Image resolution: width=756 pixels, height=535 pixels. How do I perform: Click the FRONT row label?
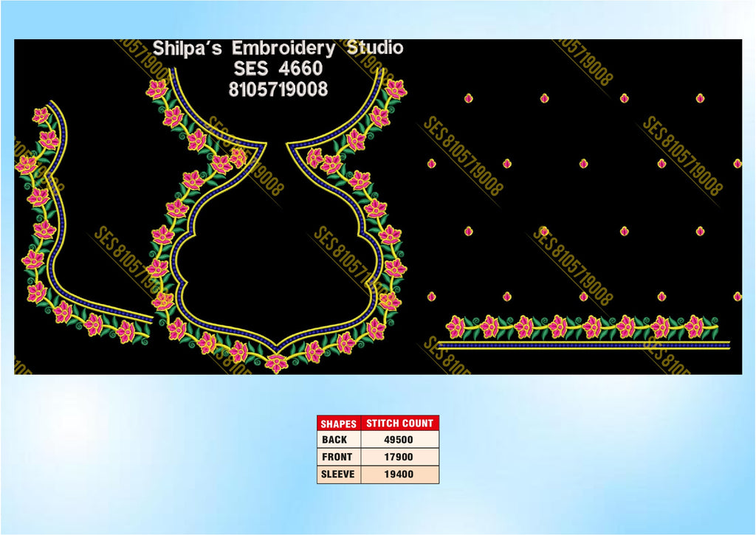tap(337, 457)
